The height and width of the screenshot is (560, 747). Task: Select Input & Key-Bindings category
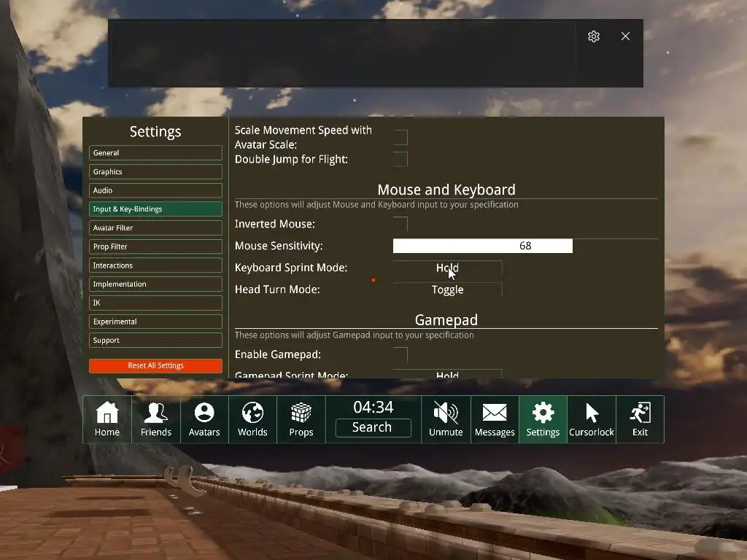coord(156,209)
